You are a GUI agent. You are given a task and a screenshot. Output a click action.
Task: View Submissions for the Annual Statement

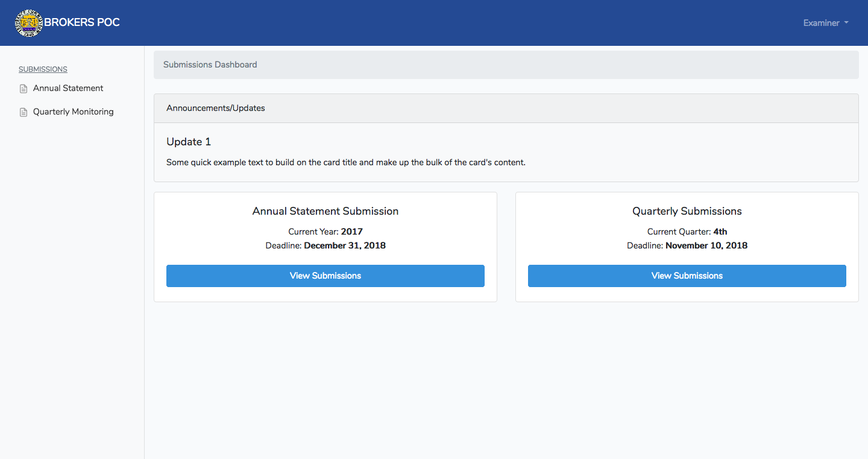pyautogui.click(x=325, y=276)
